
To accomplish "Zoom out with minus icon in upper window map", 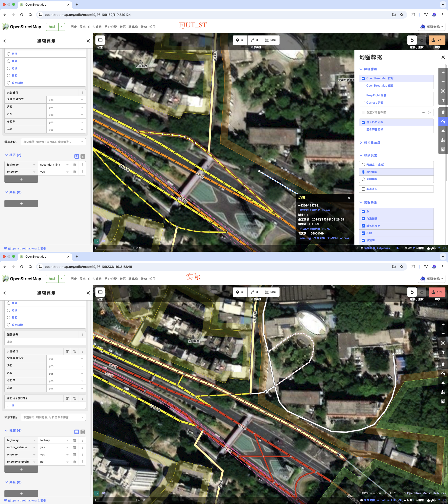I will (x=443, y=82).
